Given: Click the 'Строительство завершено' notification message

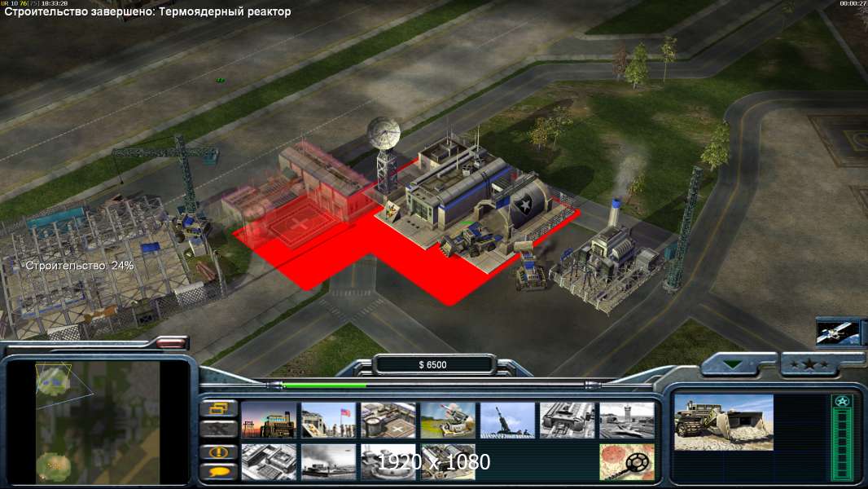Looking at the screenshot, I should 148,11.
